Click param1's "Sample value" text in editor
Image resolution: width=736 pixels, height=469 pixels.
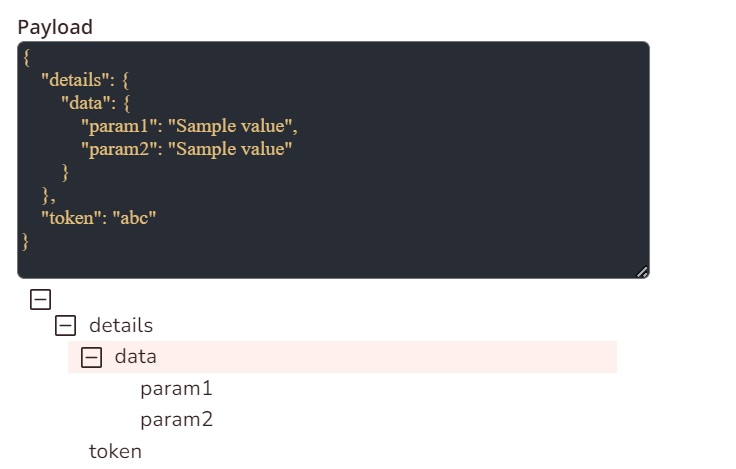tap(232, 127)
